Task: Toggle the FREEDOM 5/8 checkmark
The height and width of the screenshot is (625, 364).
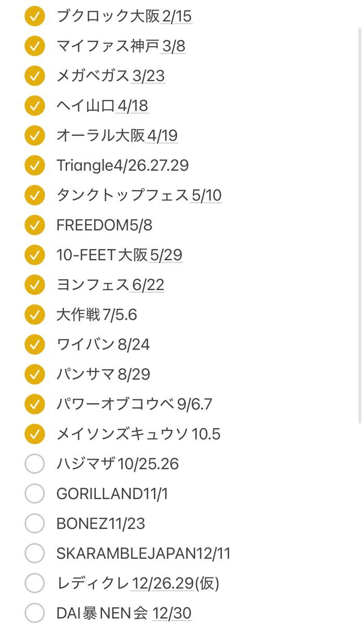Action: click(34, 226)
